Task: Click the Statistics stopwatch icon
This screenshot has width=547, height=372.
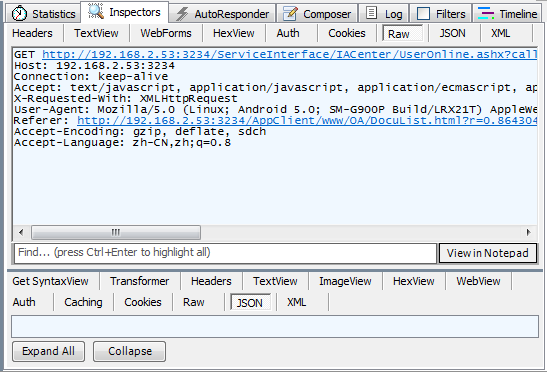Action: click(19, 14)
